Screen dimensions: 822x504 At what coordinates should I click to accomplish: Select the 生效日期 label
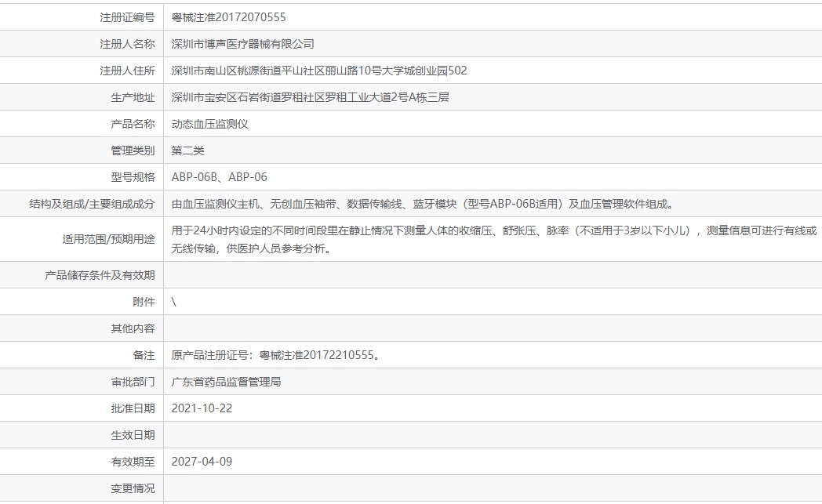(133, 436)
